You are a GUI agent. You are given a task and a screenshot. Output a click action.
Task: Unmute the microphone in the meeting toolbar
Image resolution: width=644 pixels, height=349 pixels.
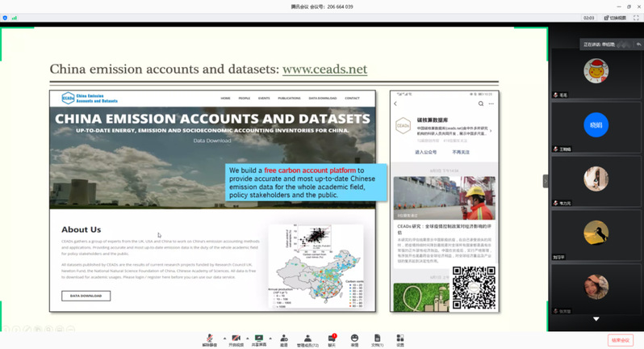210,340
